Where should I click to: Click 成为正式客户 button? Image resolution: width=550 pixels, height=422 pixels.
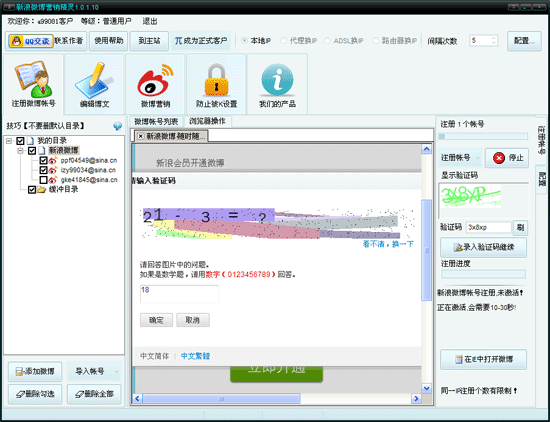tap(201, 41)
